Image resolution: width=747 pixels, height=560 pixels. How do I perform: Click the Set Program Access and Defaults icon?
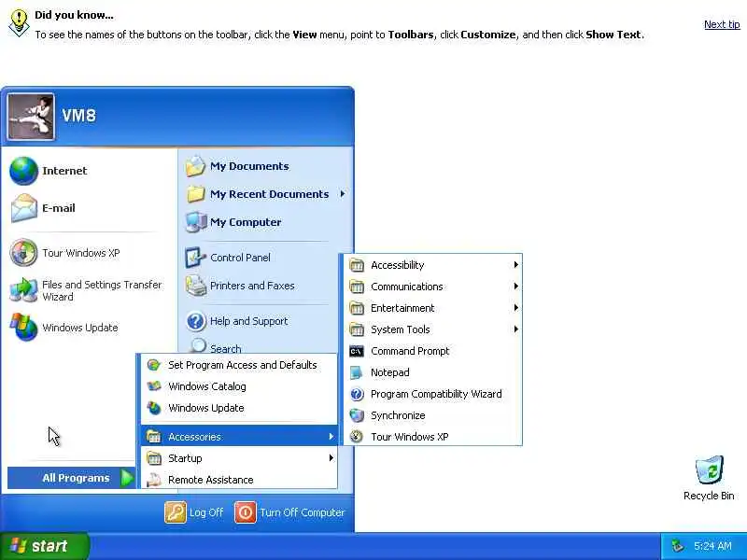tap(153, 365)
